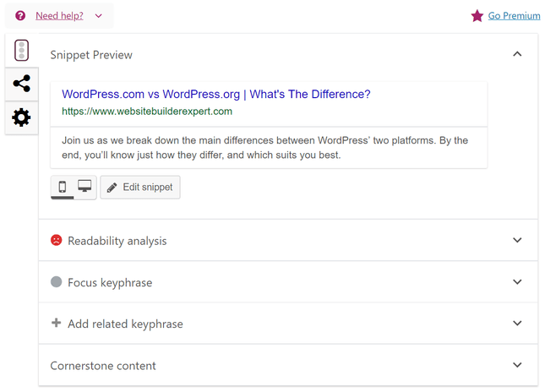The height and width of the screenshot is (392, 545).
Task: Expand the Add related keyphrase section
Action: (x=518, y=324)
